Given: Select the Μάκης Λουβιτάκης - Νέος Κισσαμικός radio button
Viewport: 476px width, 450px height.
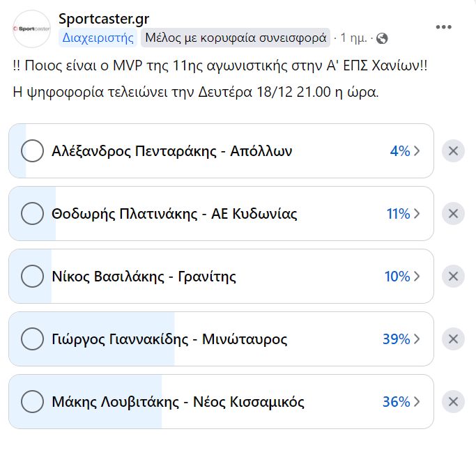Looking at the screenshot, I should point(33,402).
